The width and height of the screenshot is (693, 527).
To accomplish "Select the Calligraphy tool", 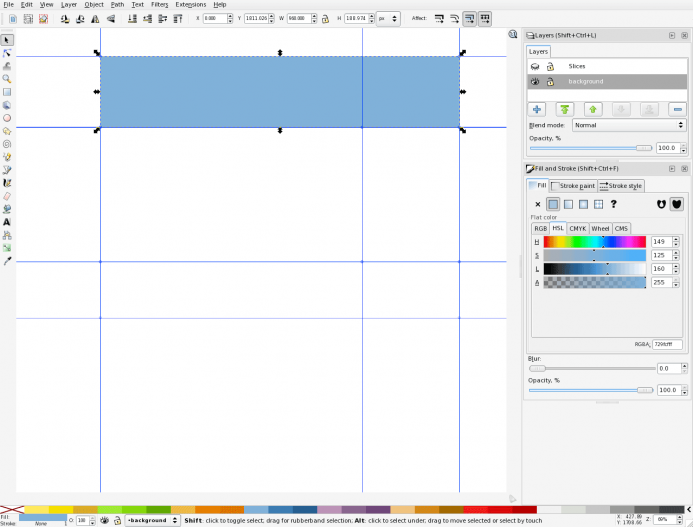I will coord(7,183).
